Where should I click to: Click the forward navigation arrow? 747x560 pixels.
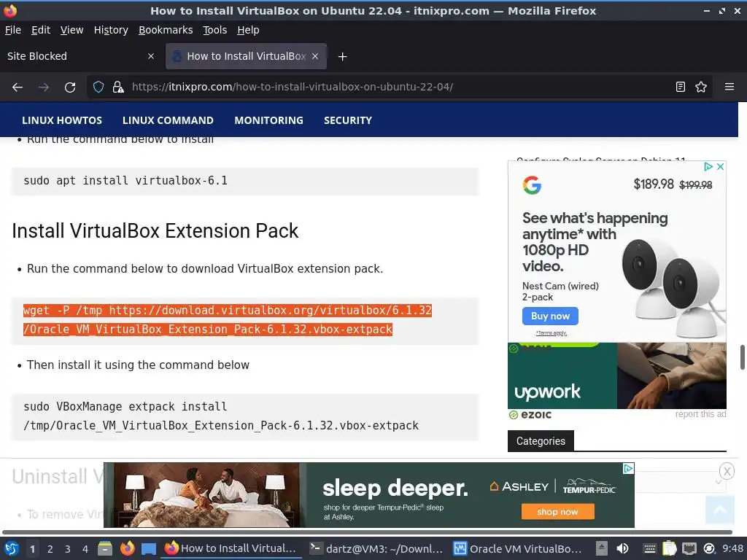click(x=44, y=87)
